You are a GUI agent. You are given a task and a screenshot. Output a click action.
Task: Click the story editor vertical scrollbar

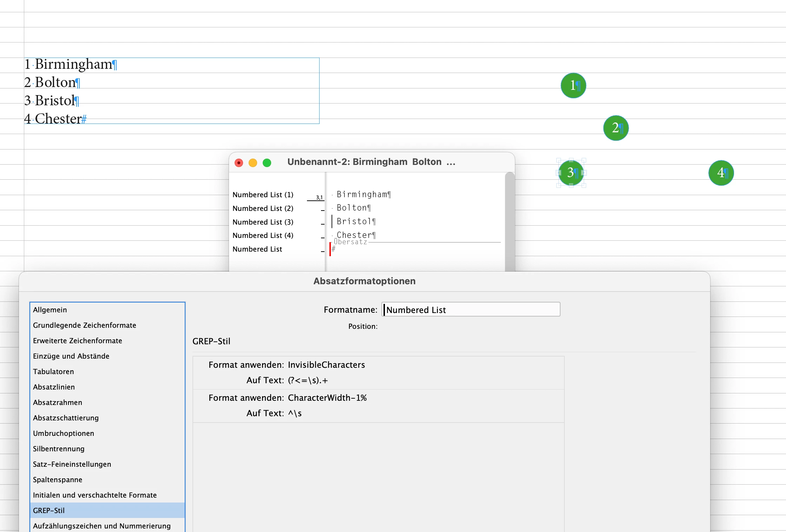pos(510,221)
